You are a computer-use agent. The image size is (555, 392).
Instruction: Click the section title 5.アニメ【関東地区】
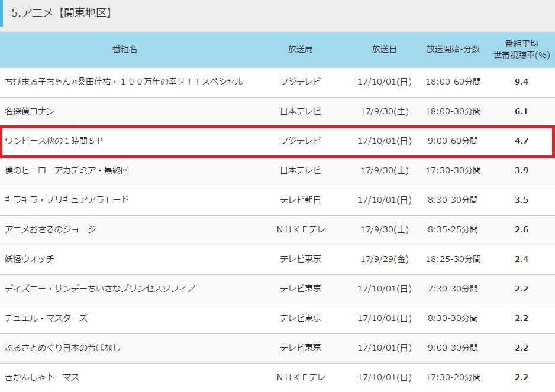[62, 13]
